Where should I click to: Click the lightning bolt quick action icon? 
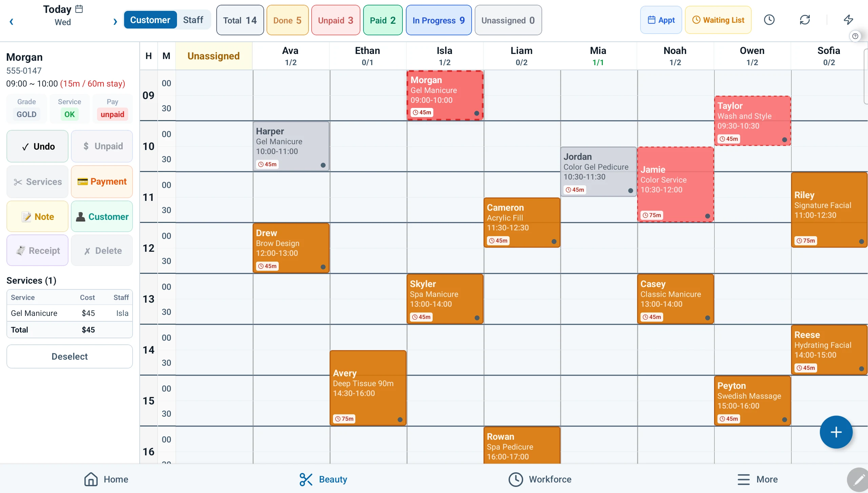[x=848, y=20]
